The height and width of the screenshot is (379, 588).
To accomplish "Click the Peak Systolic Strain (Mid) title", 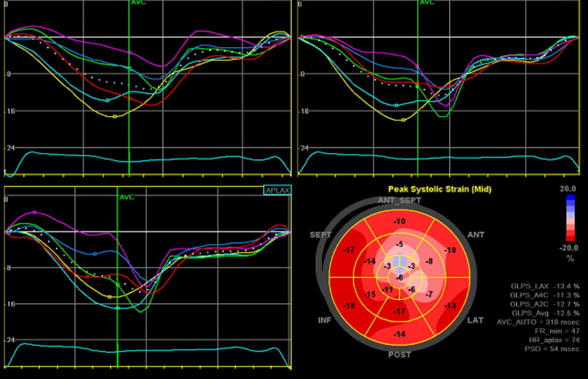I will pyautogui.click(x=440, y=189).
